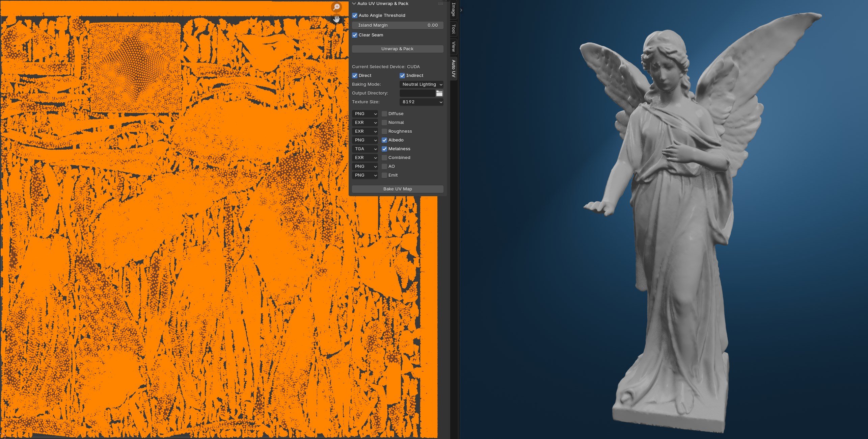Open the Emit PNG format dropdown

365,175
